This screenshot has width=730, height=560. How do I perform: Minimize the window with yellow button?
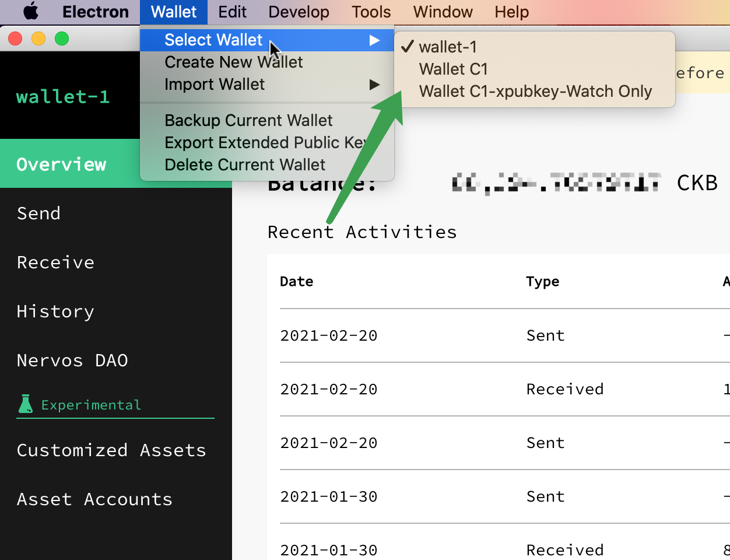click(x=38, y=38)
